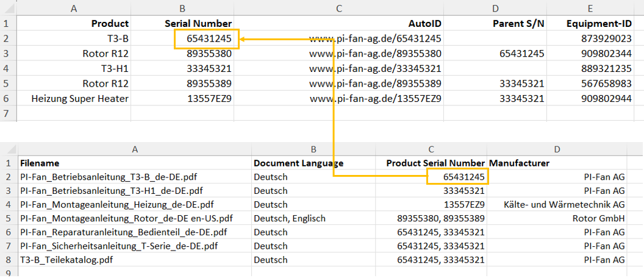644x278 pixels.
Task: Select column E header above Equipment-ID
Action: [x=590, y=8]
